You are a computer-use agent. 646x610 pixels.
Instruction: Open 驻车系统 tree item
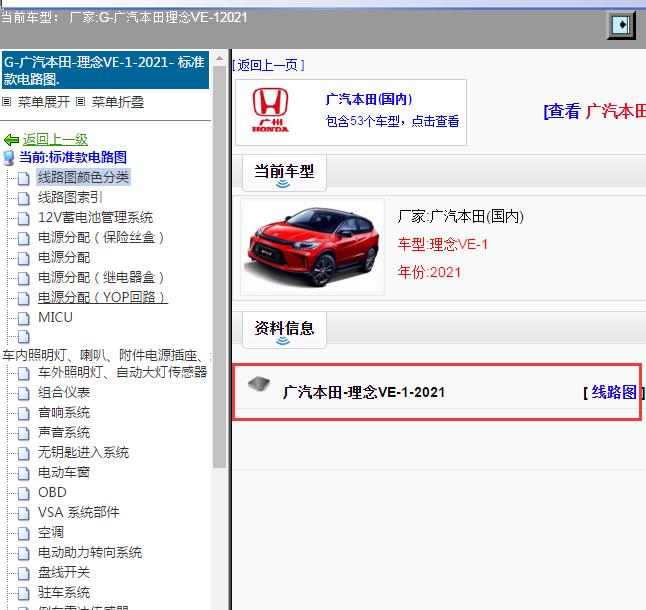coord(64,592)
